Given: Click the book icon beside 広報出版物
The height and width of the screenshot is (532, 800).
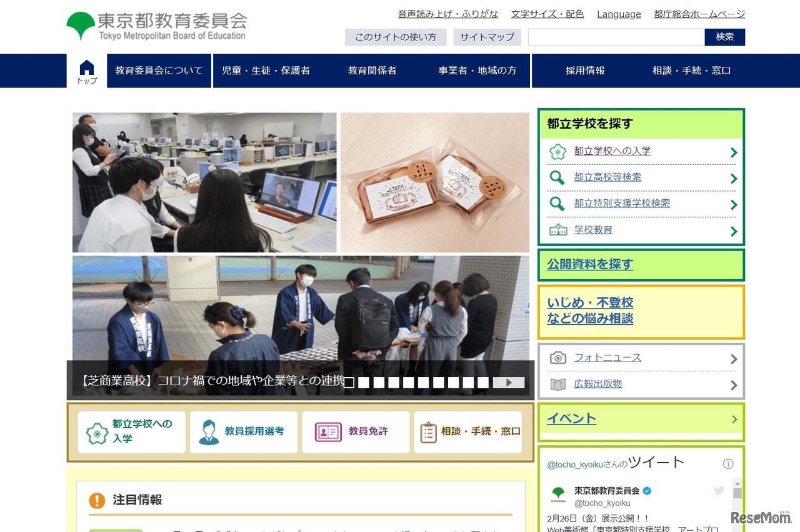Looking at the screenshot, I should pos(558,385).
